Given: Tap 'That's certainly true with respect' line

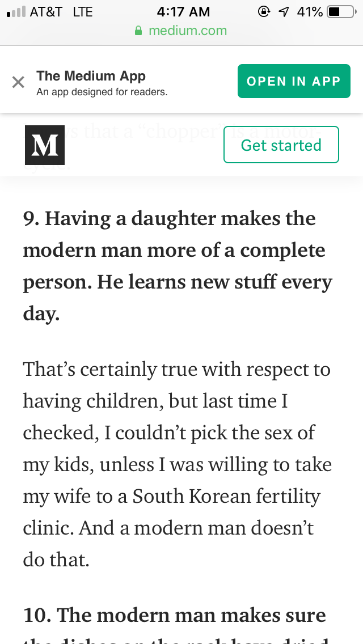Looking at the screenshot, I should click(x=177, y=369).
